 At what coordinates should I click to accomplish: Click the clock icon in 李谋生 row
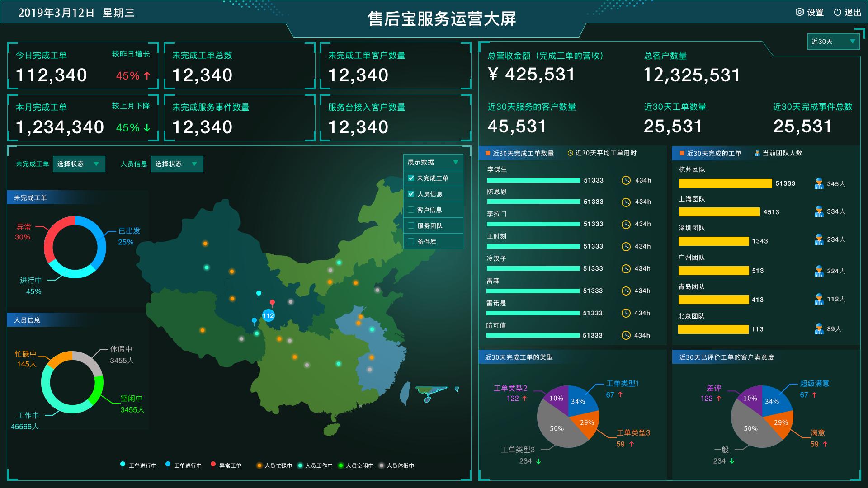(x=626, y=180)
